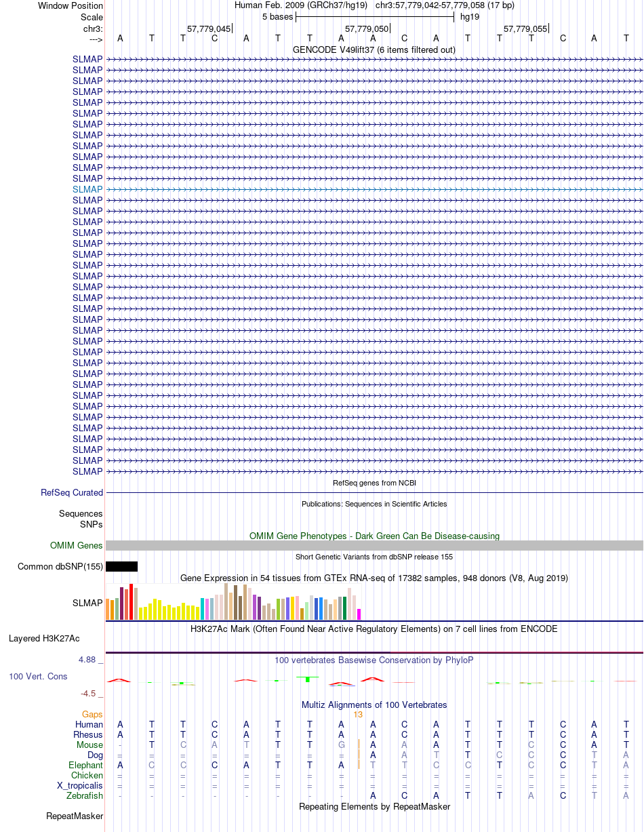Click the RepeatMasker track label
Viewport: 644px width, 832px height.
pyautogui.click(x=75, y=816)
